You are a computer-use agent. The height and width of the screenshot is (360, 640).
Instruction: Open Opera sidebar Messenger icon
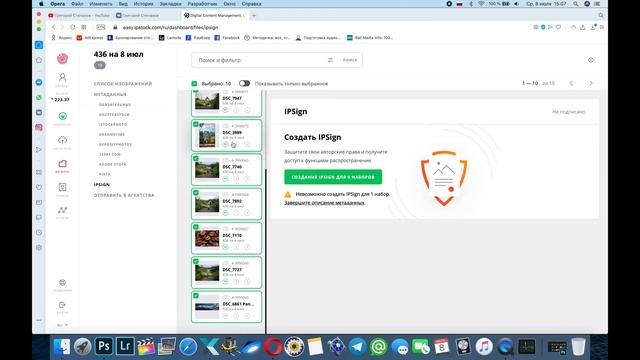(x=39, y=82)
